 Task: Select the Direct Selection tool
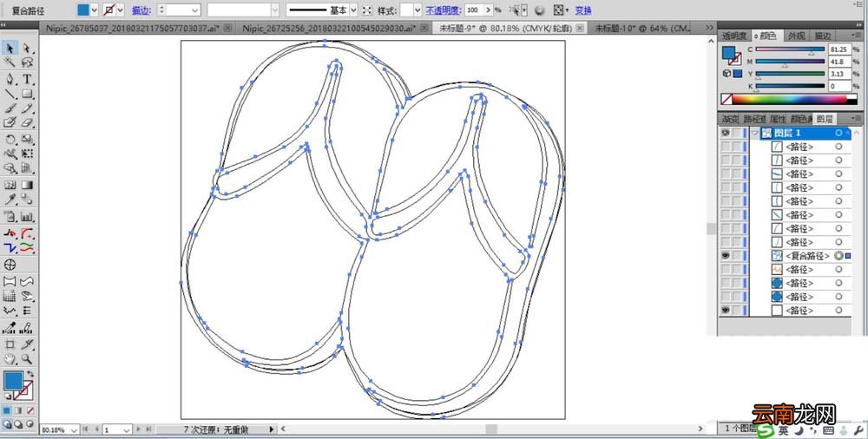pos(27,49)
